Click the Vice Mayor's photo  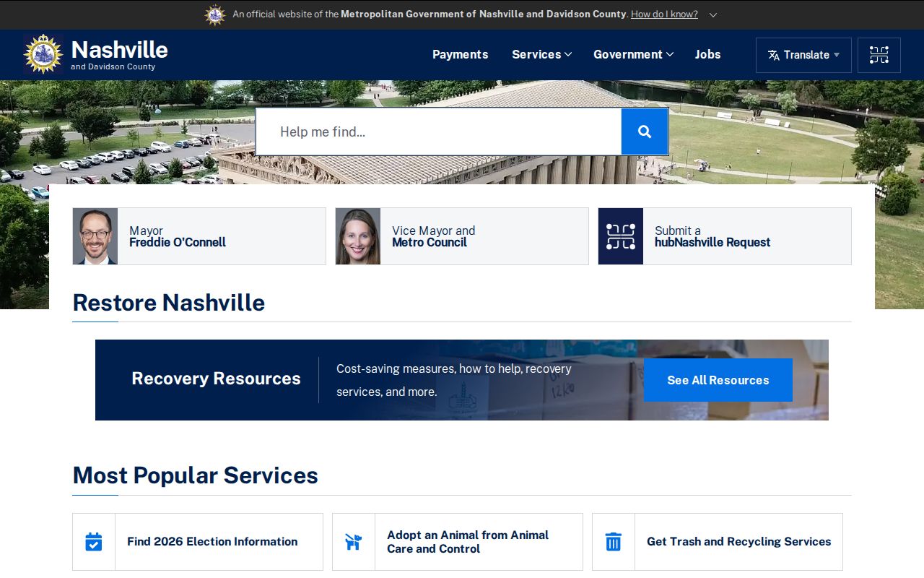coord(358,236)
